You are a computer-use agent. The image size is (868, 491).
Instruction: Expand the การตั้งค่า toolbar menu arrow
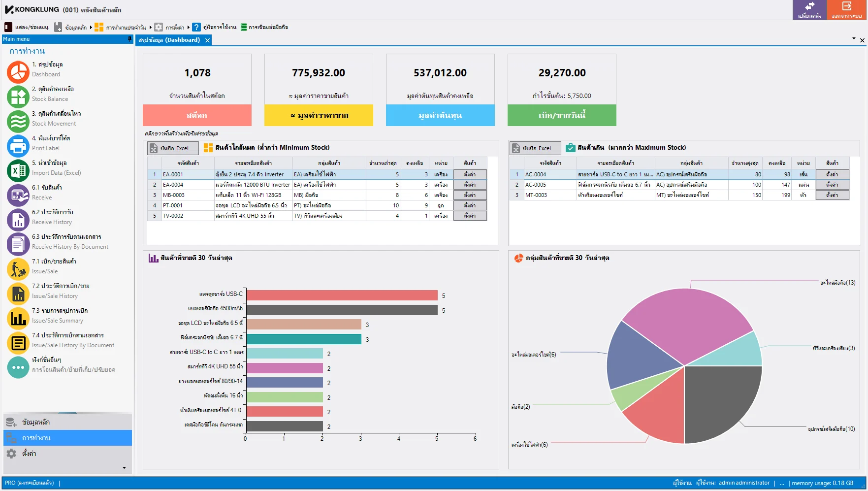point(189,27)
